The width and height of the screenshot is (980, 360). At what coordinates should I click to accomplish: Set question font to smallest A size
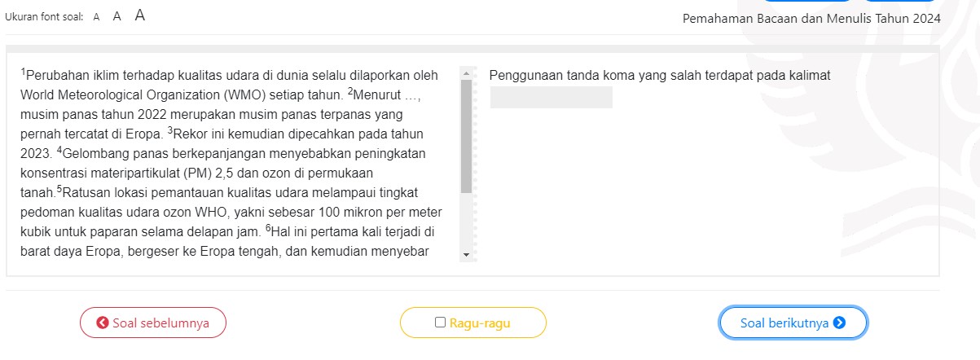[96, 17]
